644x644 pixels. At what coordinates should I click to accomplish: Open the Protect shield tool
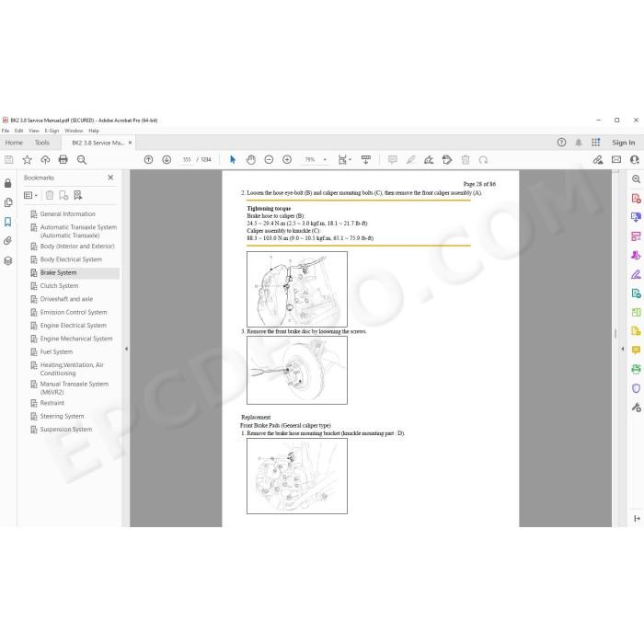(x=636, y=388)
